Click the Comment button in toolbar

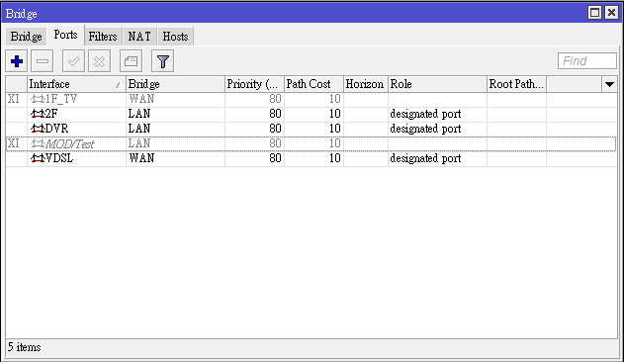[131, 61]
